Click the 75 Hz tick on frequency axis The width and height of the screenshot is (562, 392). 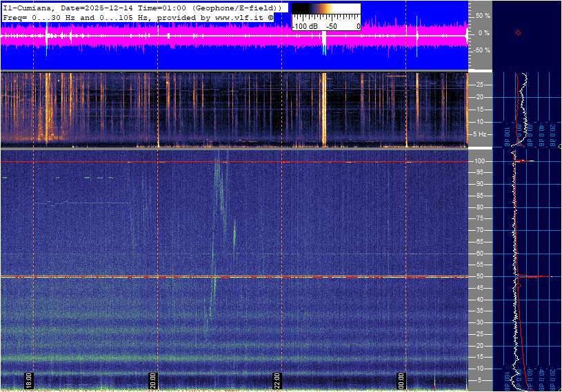(x=479, y=218)
